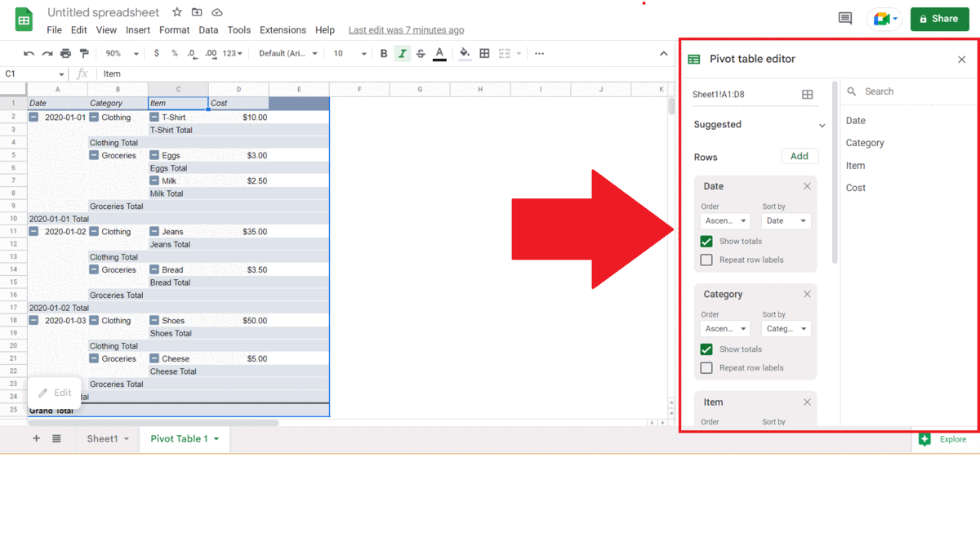
Task: Open the text color picker
Action: (x=439, y=53)
